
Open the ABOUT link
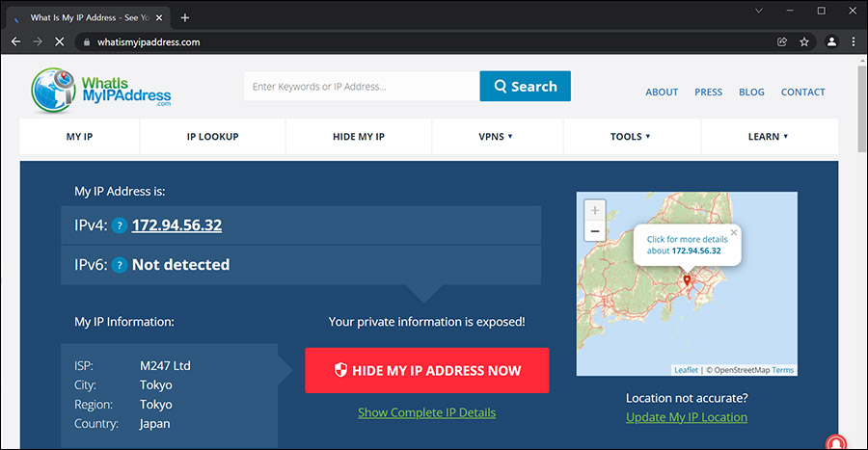[x=662, y=93]
